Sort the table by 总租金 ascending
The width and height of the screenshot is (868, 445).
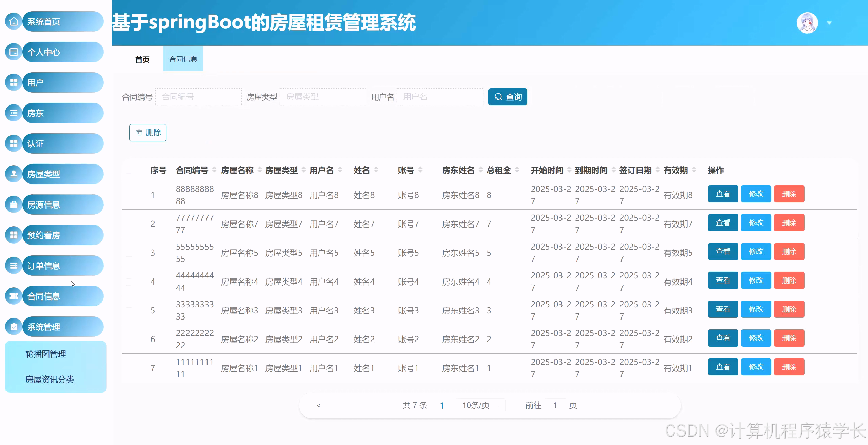click(x=517, y=168)
